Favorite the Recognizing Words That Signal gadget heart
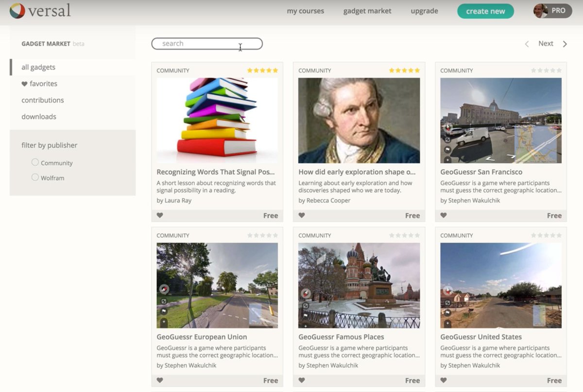 click(x=159, y=216)
